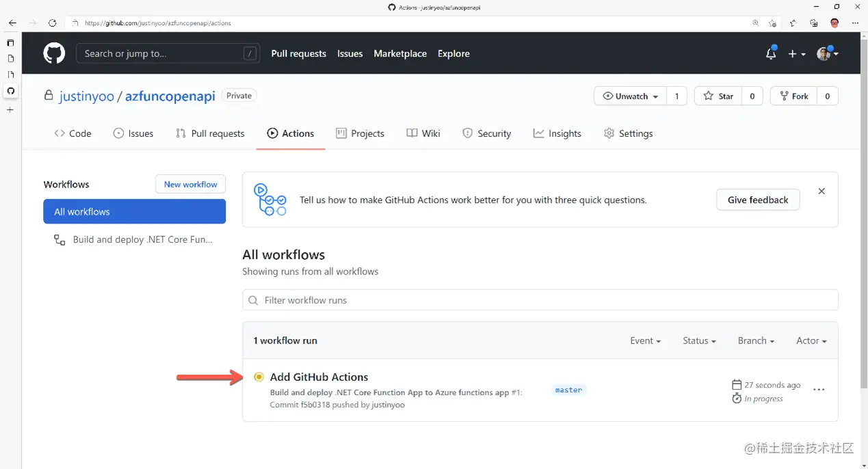Image resolution: width=868 pixels, height=469 pixels.
Task: Switch to the Security tab
Action: point(487,133)
